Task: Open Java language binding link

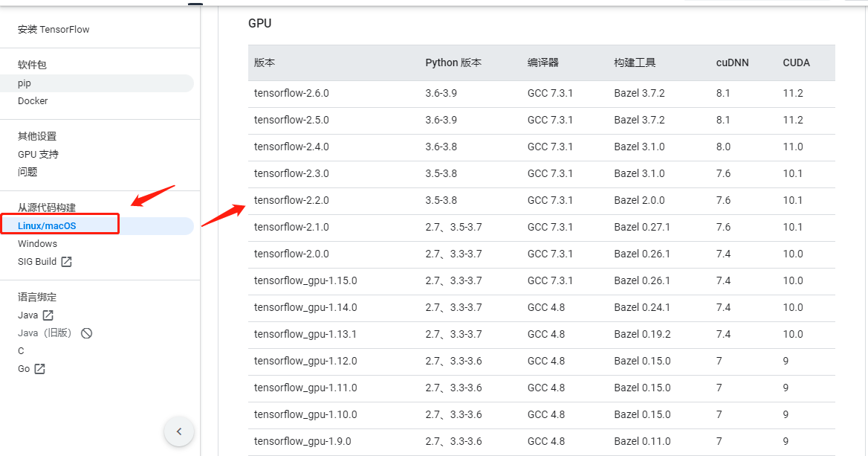Action: 27,315
